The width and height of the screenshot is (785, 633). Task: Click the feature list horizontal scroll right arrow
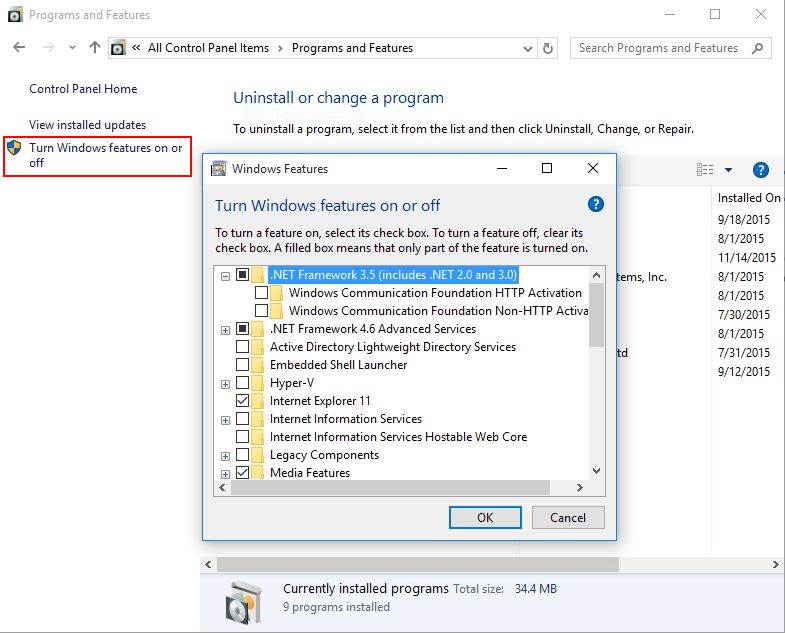click(580, 487)
